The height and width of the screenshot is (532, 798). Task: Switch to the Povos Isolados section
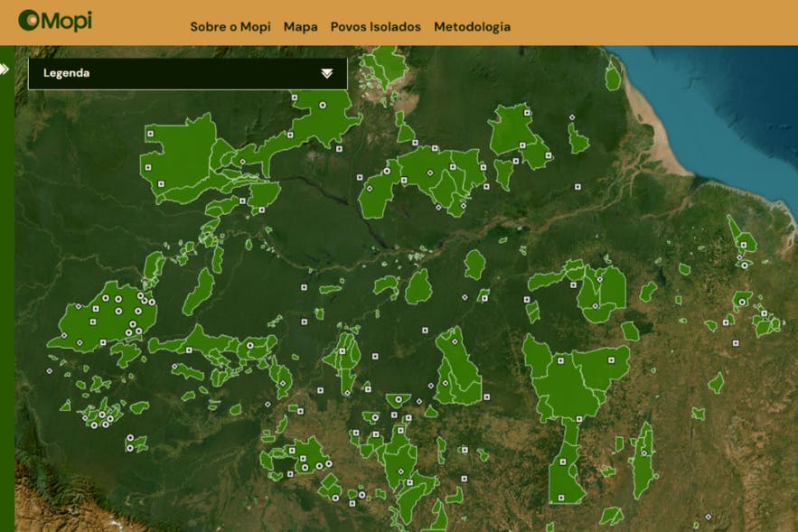click(375, 27)
